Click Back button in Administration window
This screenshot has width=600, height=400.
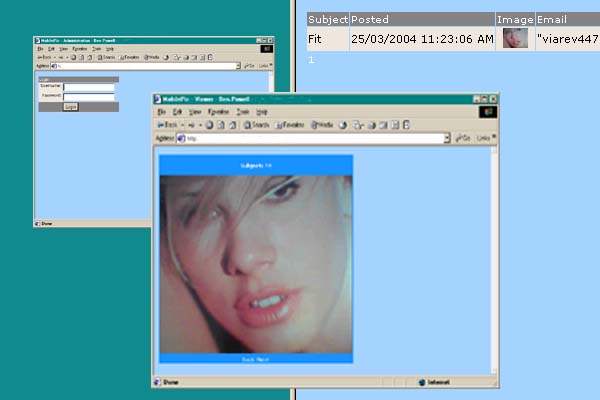point(44,57)
